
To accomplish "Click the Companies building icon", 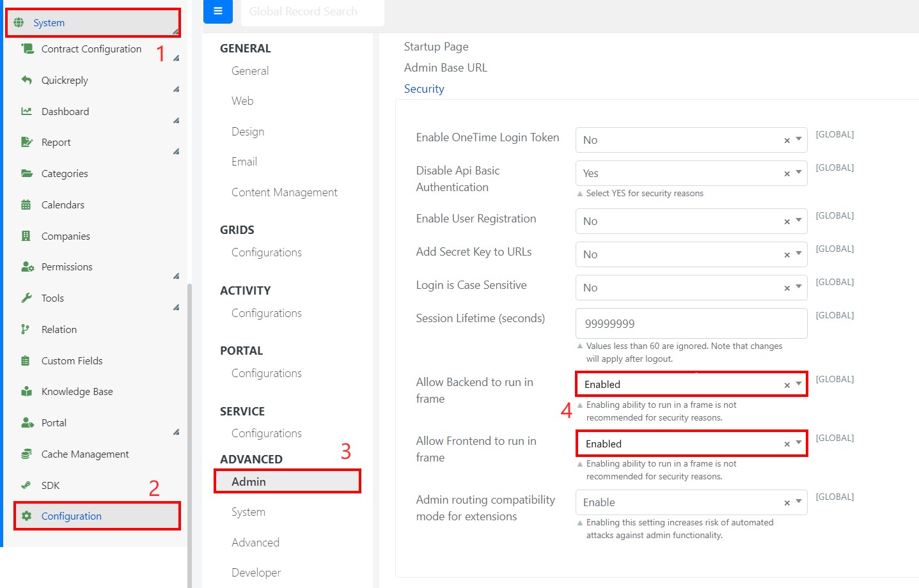I will 26,236.
